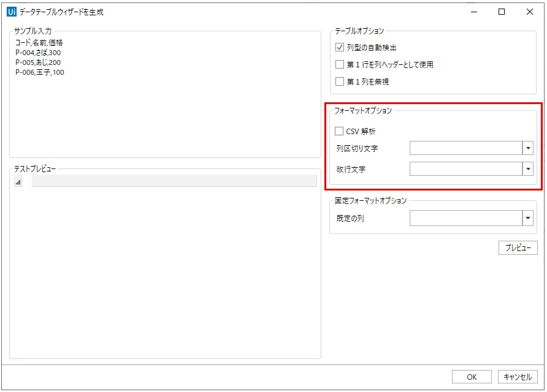547x392 pixels.
Task: Enable the CSV 解析 checkbox
Action: pyautogui.click(x=340, y=131)
